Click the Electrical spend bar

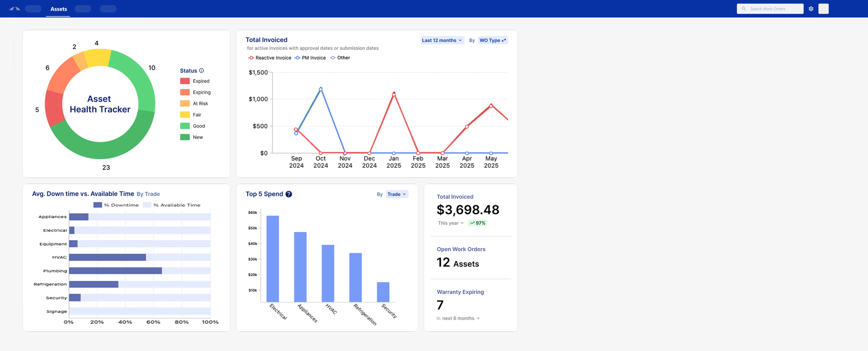[x=273, y=259]
